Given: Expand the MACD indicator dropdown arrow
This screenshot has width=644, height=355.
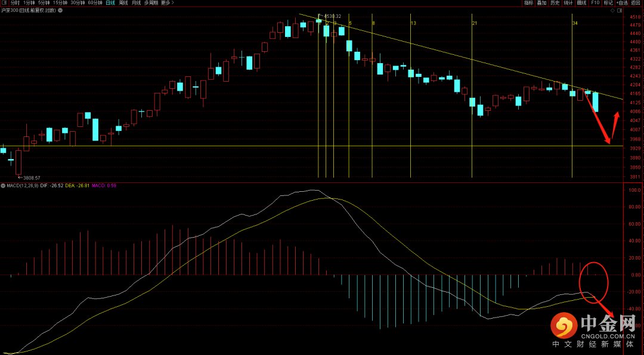Looking at the screenshot, I should [x=3, y=186].
